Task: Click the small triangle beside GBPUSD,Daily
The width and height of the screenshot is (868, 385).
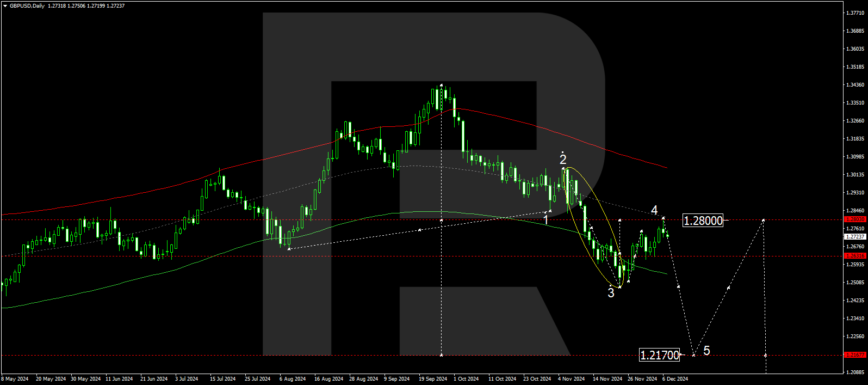Action: click(x=5, y=6)
